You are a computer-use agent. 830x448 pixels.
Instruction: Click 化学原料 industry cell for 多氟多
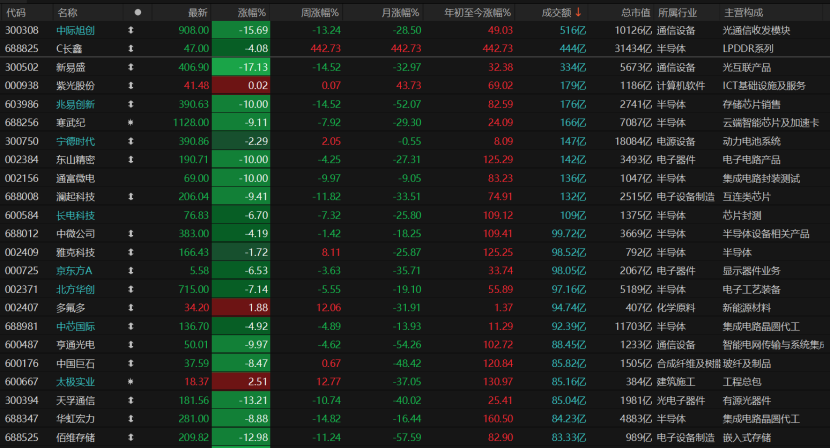click(x=676, y=308)
